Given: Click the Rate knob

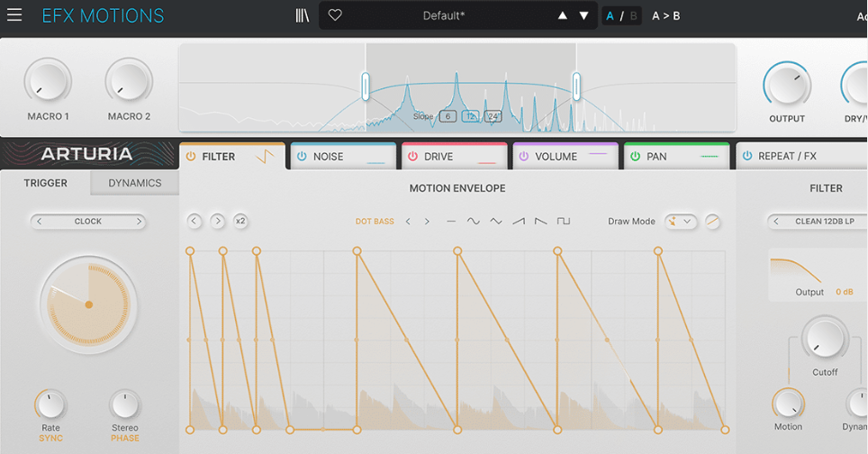Looking at the screenshot, I should [50, 404].
